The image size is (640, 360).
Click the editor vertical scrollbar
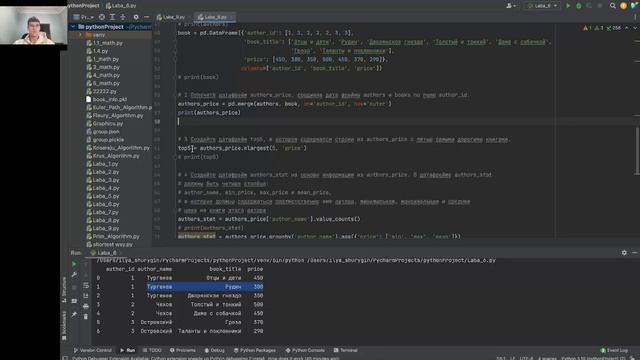(637, 151)
